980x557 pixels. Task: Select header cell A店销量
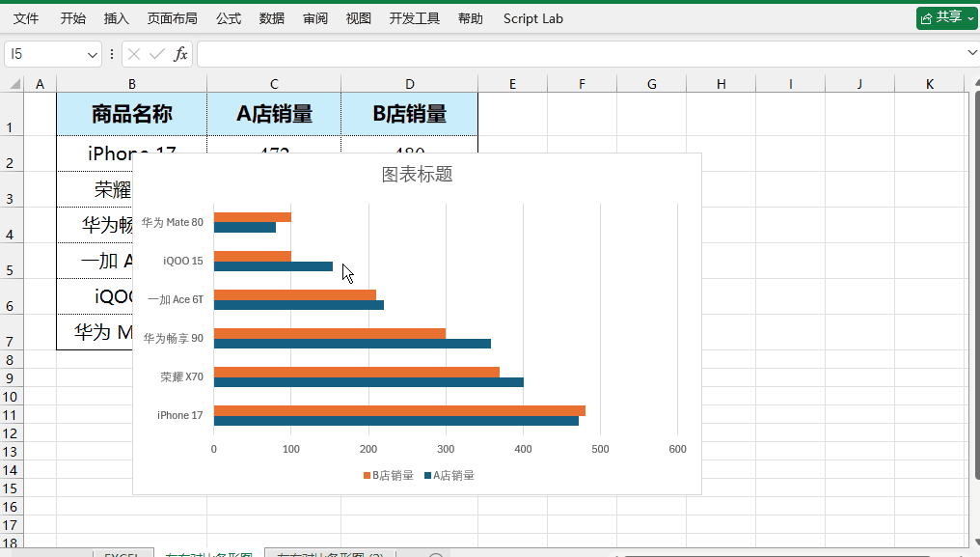click(x=274, y=114)
